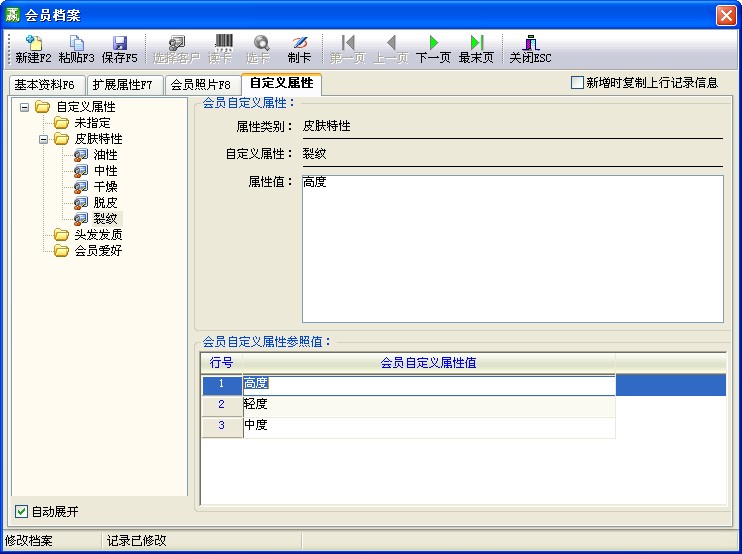Collapse the 皮肤特性 tree node

pyautogui.click(x=44, y=139)
